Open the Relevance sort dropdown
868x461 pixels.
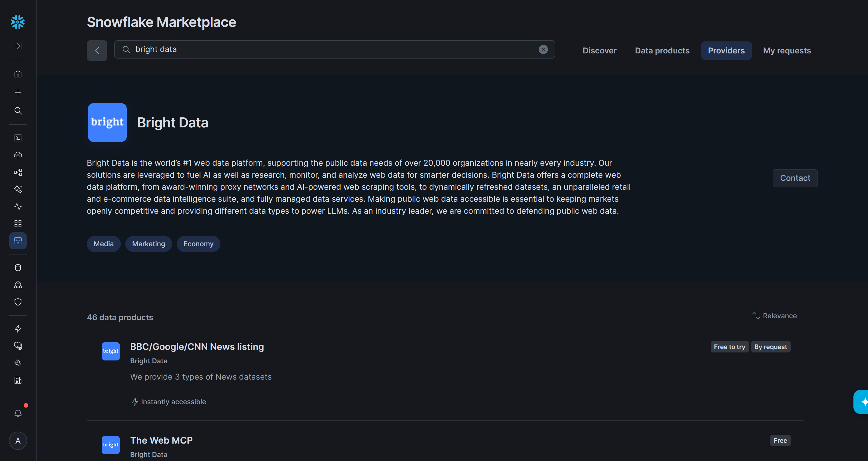774,316
